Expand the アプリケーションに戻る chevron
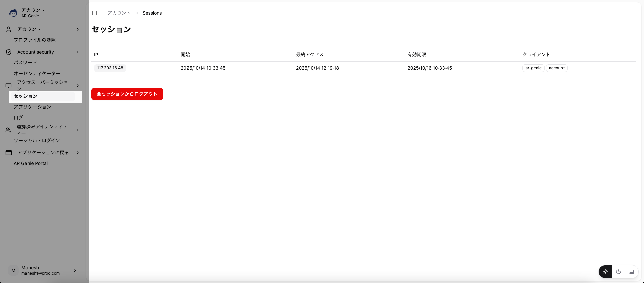This screenshot has width=644, height=283. point(78,153)
